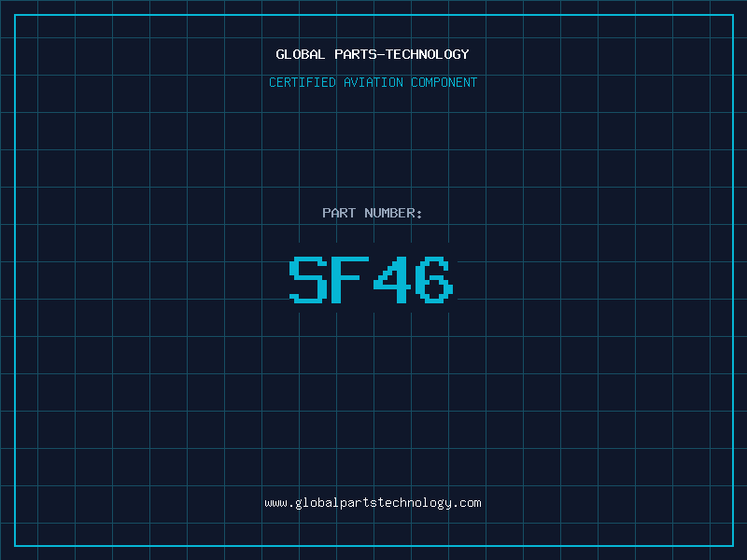Select the SF46 part number
The width and height of the screenshot is (747, 560).
pyautogui.click(x=371, y=279)
